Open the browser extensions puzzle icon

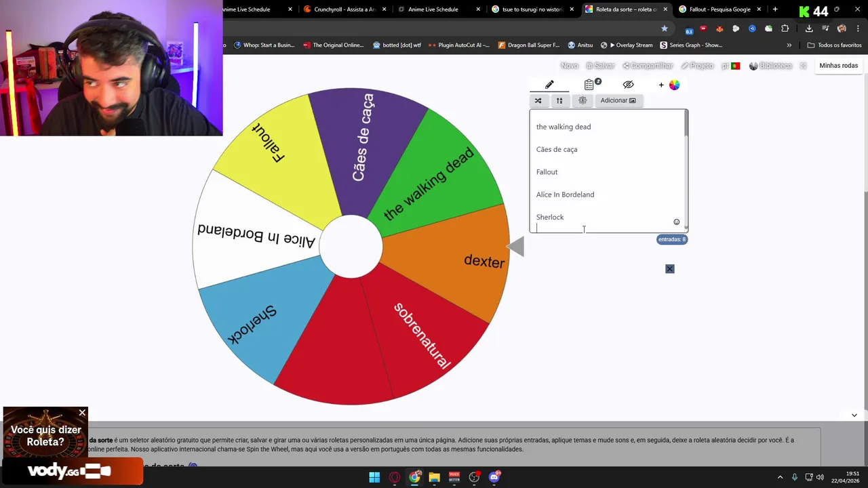click(x=785, y=28)
